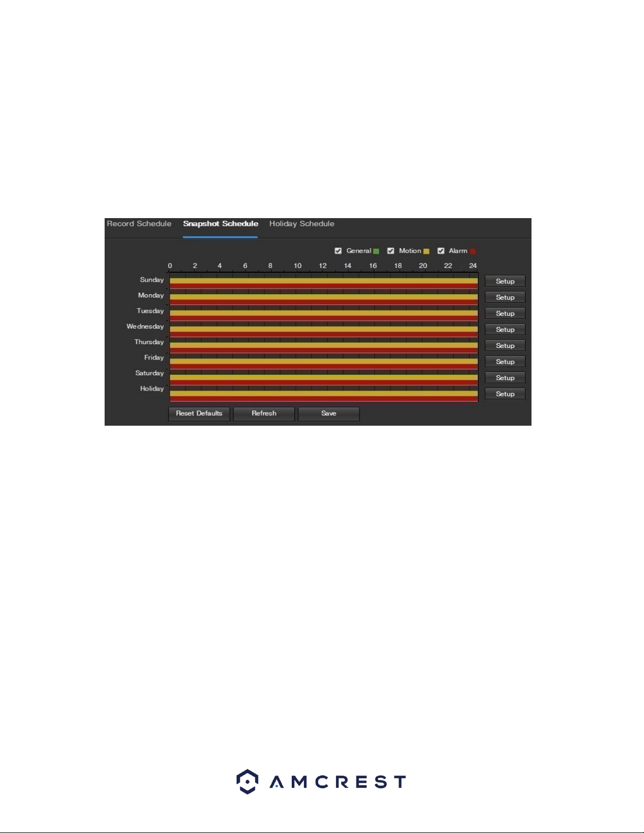Open Setup for Sunday
644x833 pixels.
tap(505, 281)
